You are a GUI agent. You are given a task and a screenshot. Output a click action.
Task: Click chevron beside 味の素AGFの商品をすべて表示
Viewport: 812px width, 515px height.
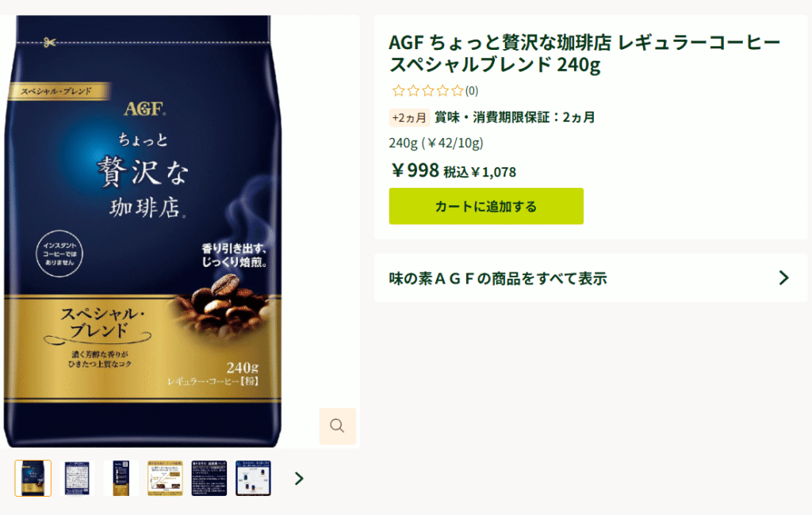point(784,278)
